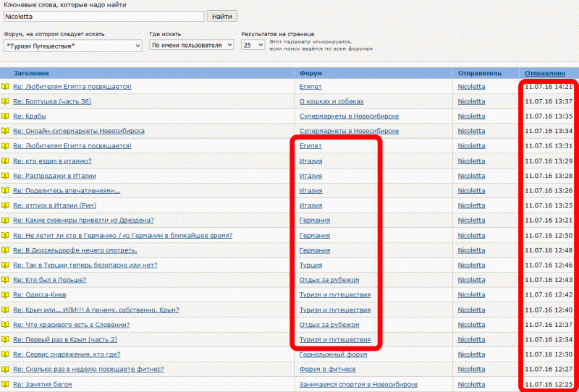
Task: Click sender 'Nicoletta' in the 'Re: Крабы' row
Action: coord(472,116)
